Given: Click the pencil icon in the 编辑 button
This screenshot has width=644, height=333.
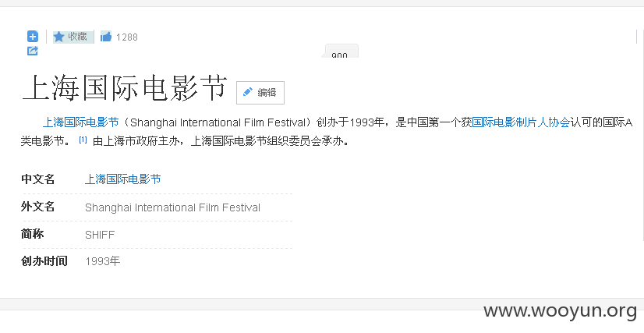Looking at the screenshot, I should pyautogui.click(x=248, y=92).
